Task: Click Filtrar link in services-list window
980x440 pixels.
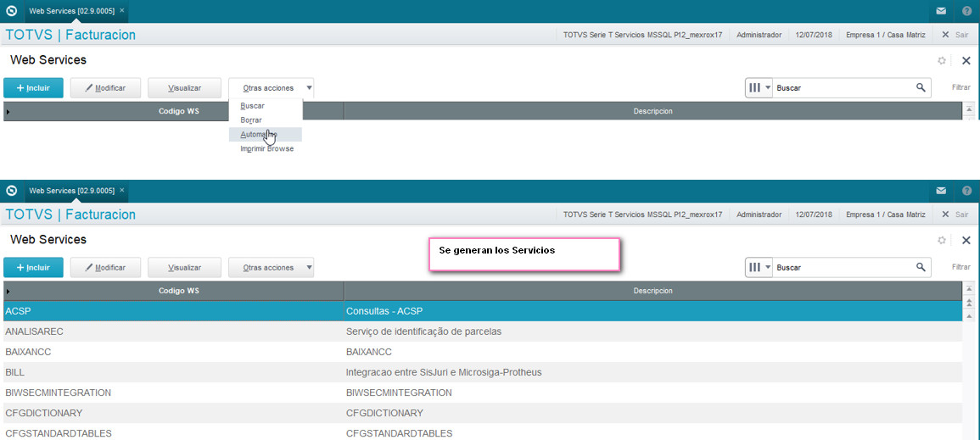Action: (x=960, y=267)
